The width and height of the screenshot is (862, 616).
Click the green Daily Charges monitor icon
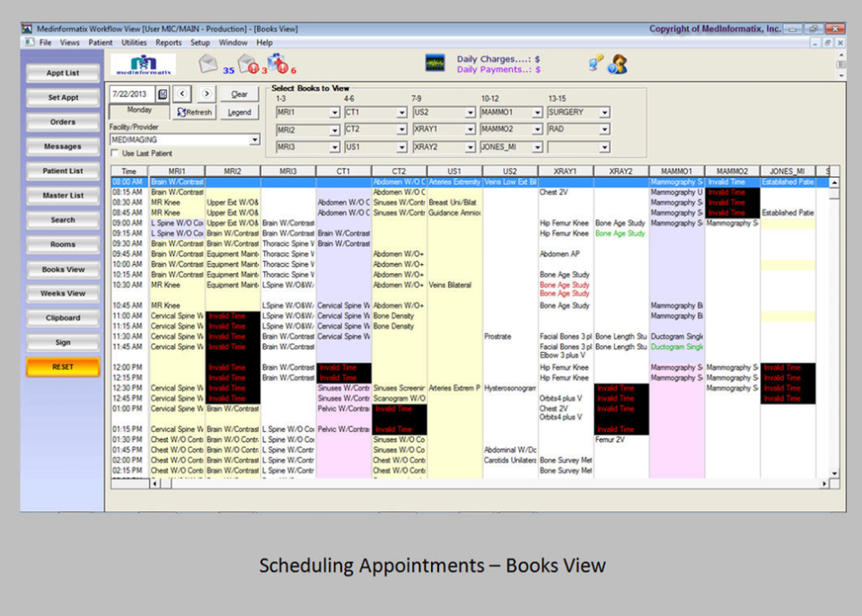(x=436, y=64)
